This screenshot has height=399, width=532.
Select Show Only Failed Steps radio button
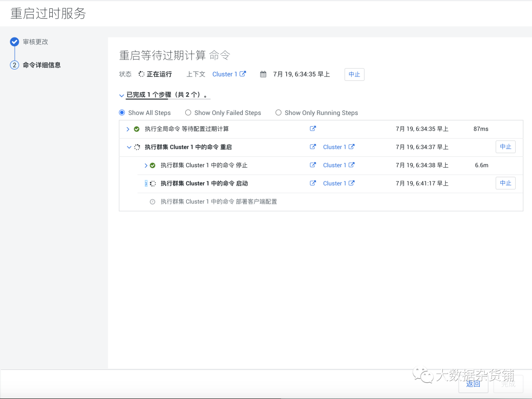188,112
